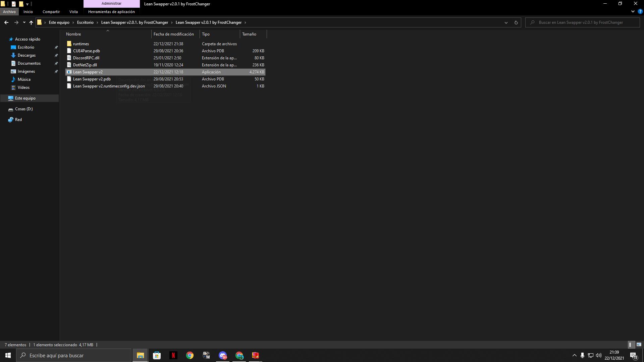The width and height of the screenshot is (644, 362).
Task: Navigate to Escritorio in breadcrumb path
Action: 85,22
